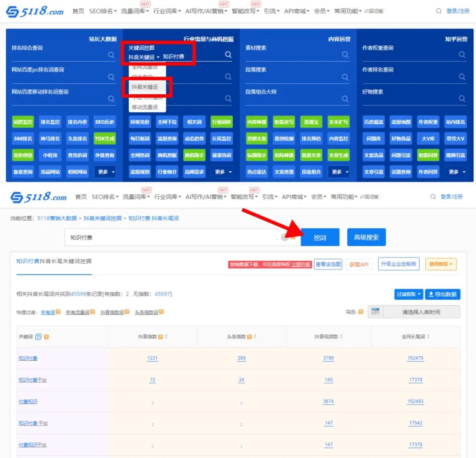476x458 pixels.
Task: Expand 更多 in the 站长大数据 panel
Action: 105,172
